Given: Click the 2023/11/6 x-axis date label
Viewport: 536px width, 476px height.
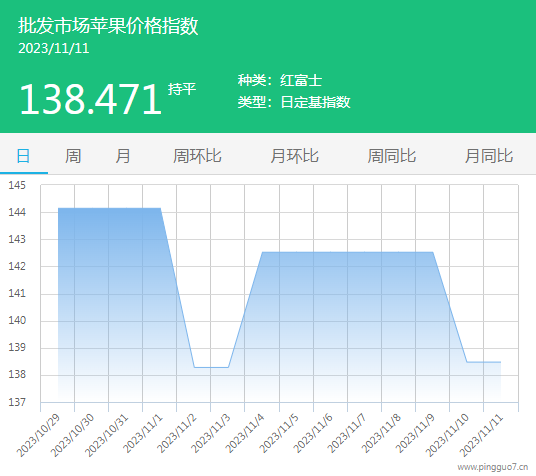Looking at the screenshot, I should [x=312, y=433].
